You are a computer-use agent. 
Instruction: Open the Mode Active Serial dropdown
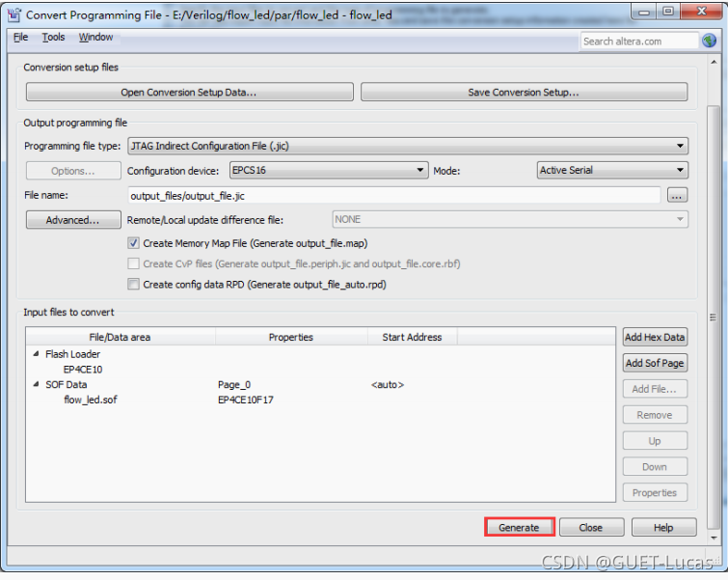(x=612, y=170)
